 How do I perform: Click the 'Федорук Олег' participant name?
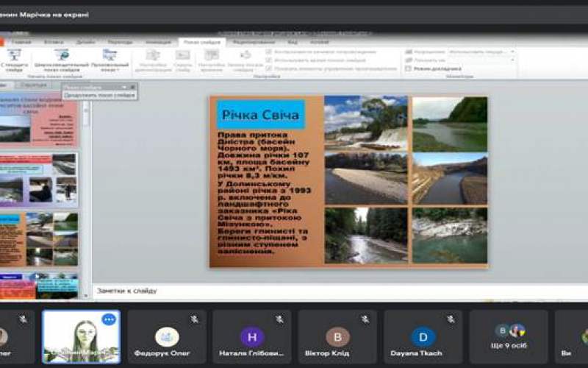click(162, 353)
